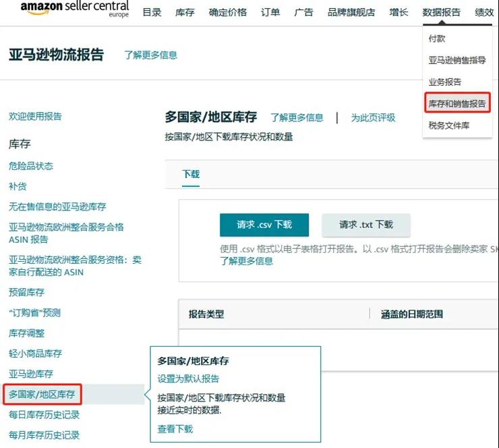This screenshot has height=448, width=499.
Task: Open the 库存 top navigation menu
Action: tap(185, 12)
